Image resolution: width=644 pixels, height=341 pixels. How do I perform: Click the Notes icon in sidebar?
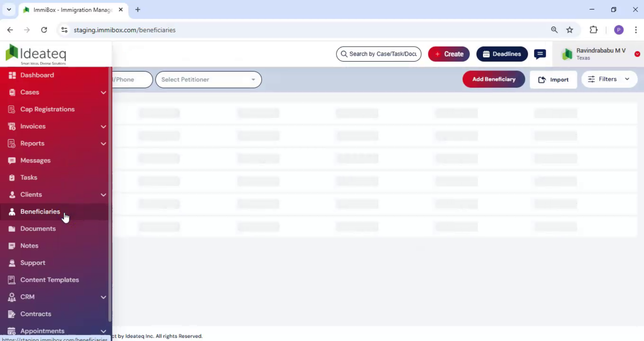[x=12, y=246]
